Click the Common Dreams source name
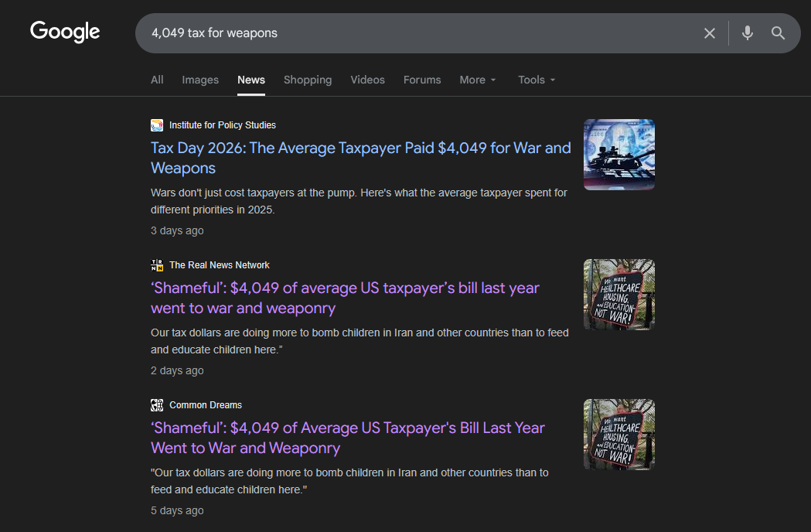811x532 pixels. coord(206,405)
